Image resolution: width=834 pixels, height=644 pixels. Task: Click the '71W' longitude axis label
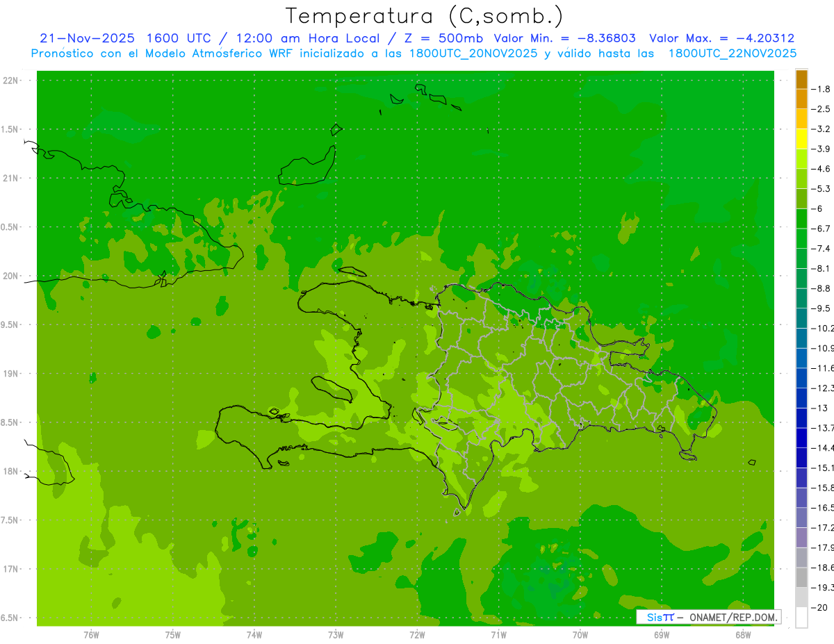498,634
